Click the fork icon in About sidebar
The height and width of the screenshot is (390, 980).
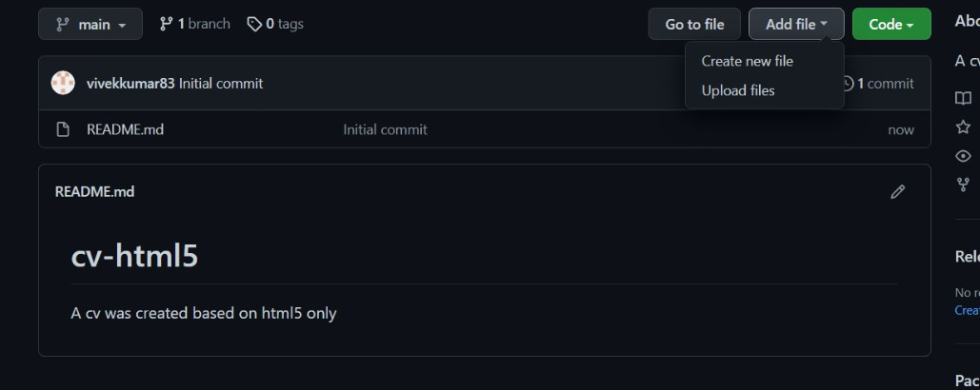tap(963, 185)
